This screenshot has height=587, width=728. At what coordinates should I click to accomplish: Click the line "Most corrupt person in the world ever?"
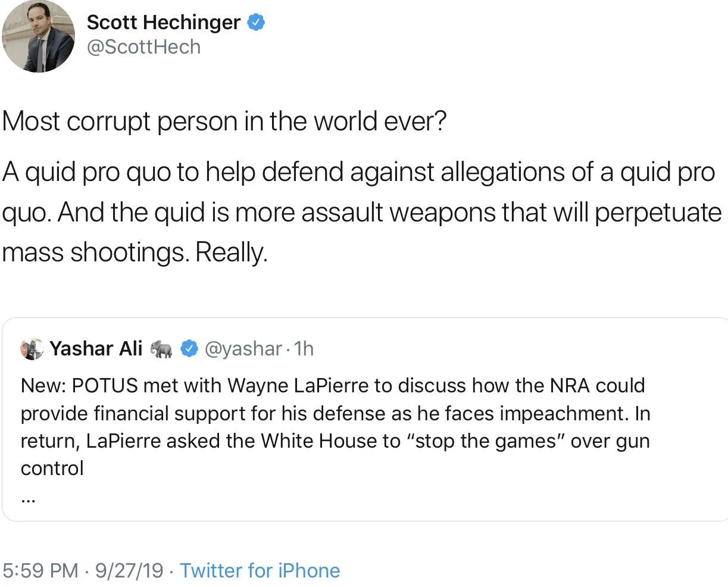(224, 121)
